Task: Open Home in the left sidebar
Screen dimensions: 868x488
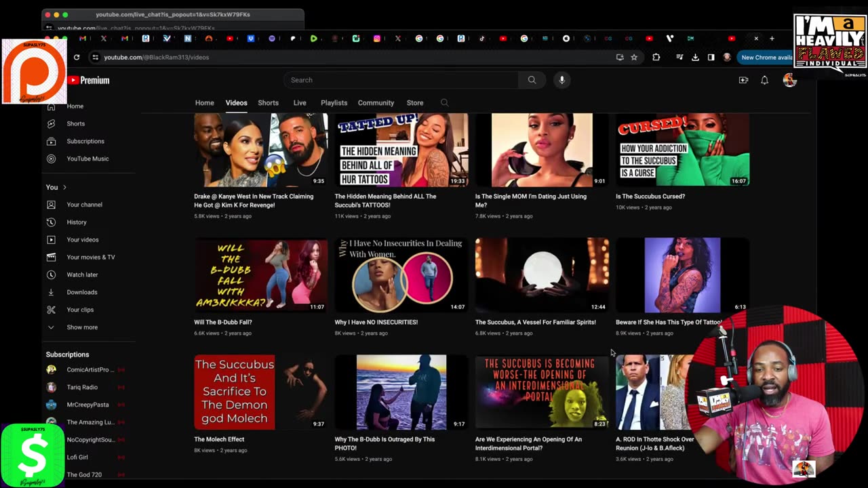Action: point(75,106)
